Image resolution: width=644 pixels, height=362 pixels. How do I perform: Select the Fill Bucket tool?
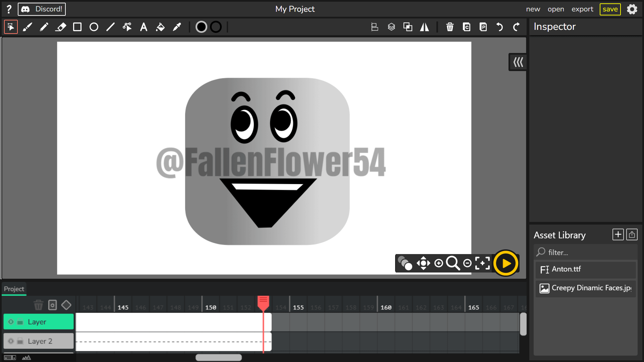[160, 27]
